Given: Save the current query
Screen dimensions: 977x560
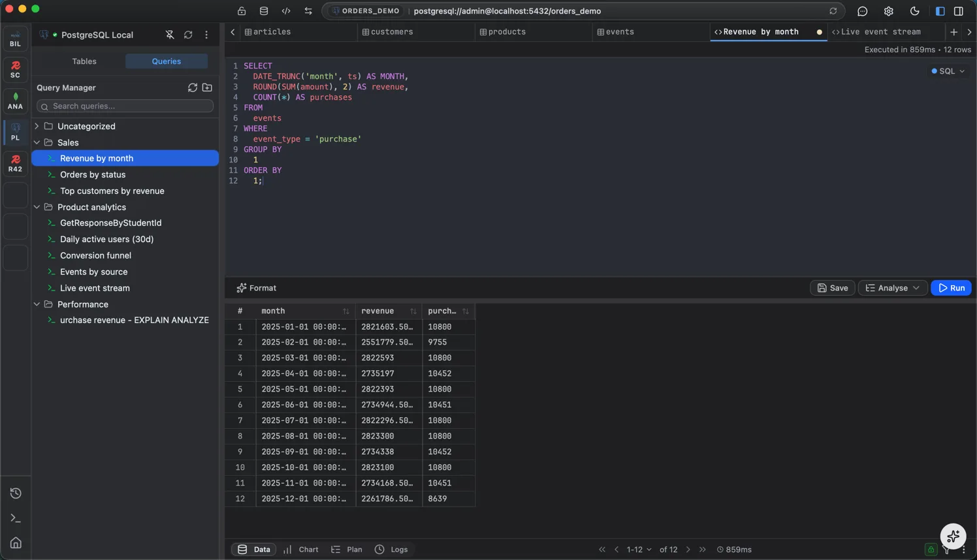Looking at the screenshot, I should [833, 288].
